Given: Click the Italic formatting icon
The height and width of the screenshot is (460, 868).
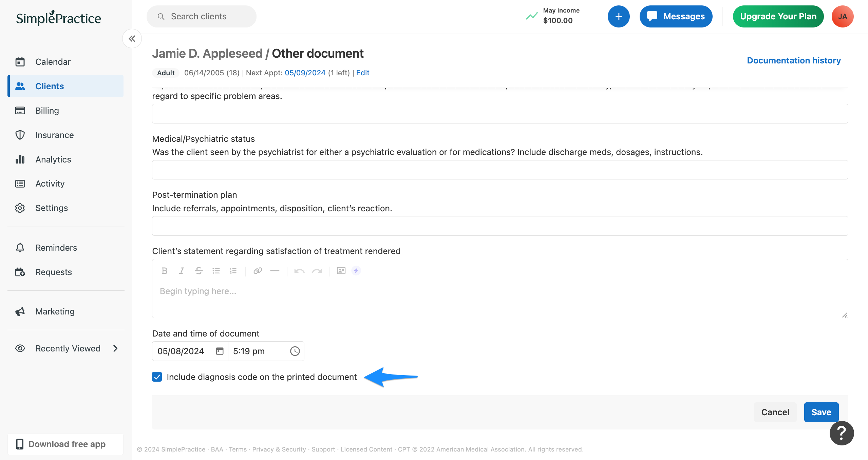Looking at the screenshot, I should click(182, 271).
